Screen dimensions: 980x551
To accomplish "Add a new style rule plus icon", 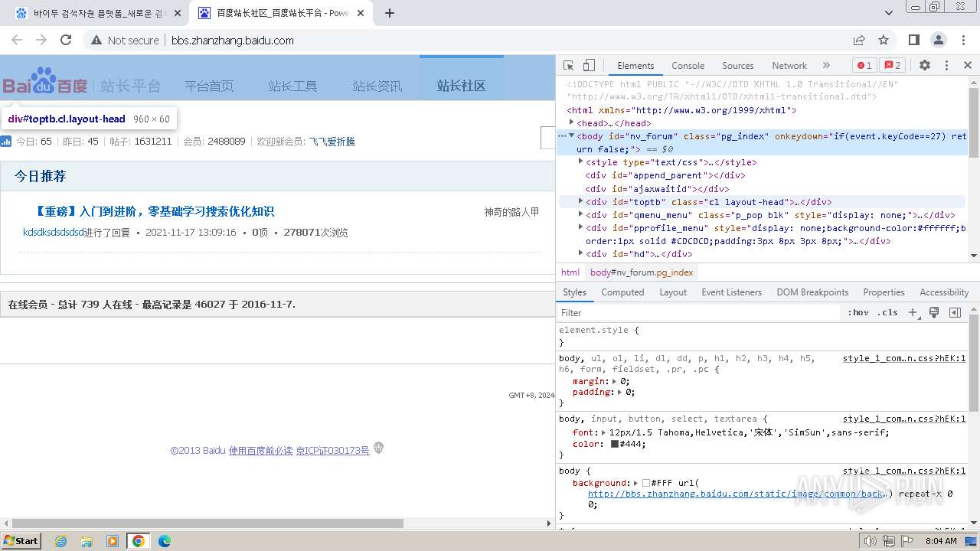I will [x=913, y=312].
